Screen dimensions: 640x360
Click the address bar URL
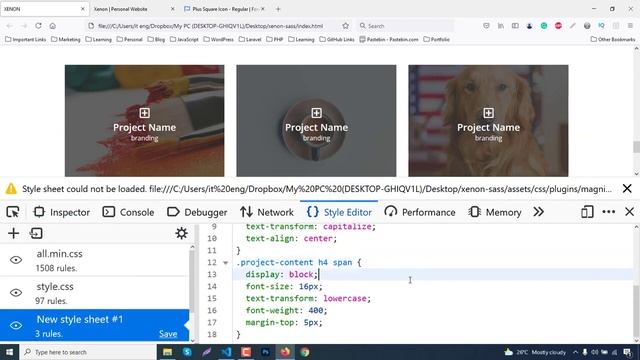211,26
